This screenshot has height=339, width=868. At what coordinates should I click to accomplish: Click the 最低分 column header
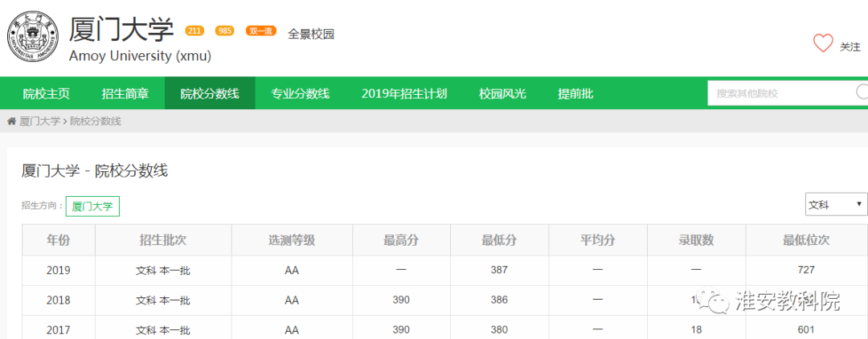tap(499, 240)
